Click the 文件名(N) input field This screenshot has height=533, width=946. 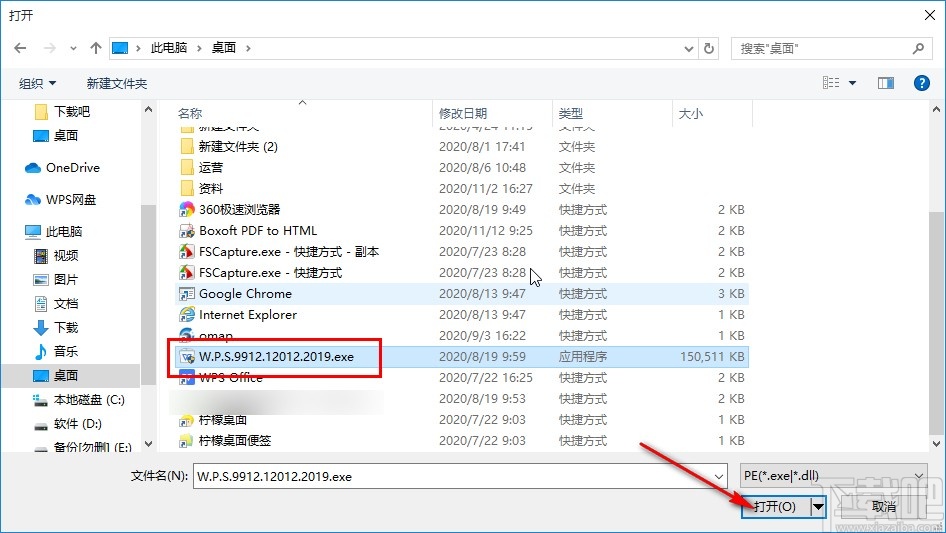460,476
